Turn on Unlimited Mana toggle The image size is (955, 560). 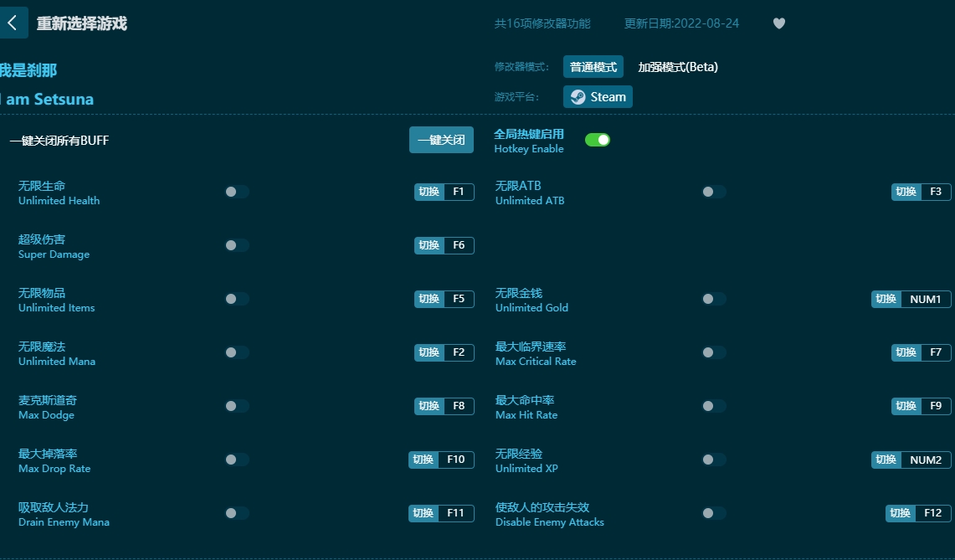pyautogui.click(x=237, y=352)
